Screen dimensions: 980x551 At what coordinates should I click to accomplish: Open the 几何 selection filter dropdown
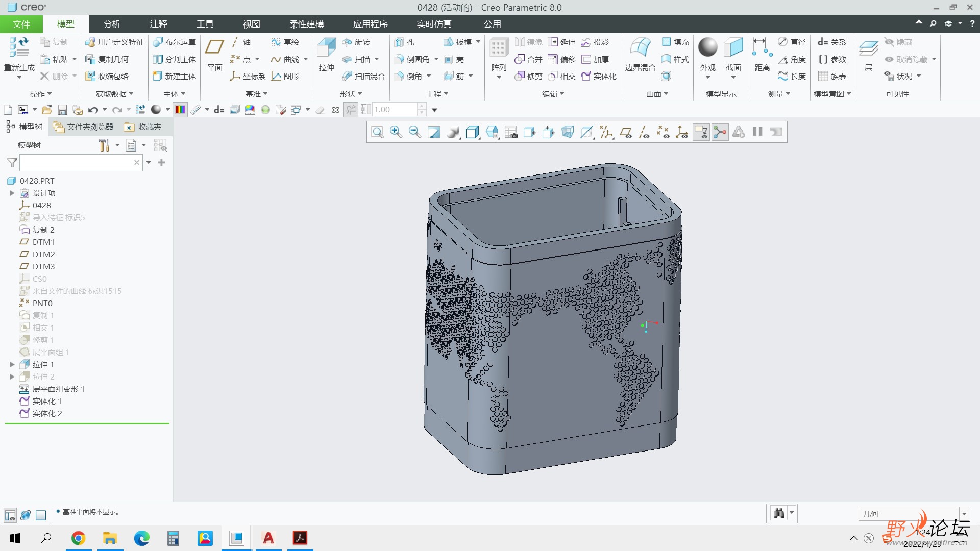tap(964, 514)
